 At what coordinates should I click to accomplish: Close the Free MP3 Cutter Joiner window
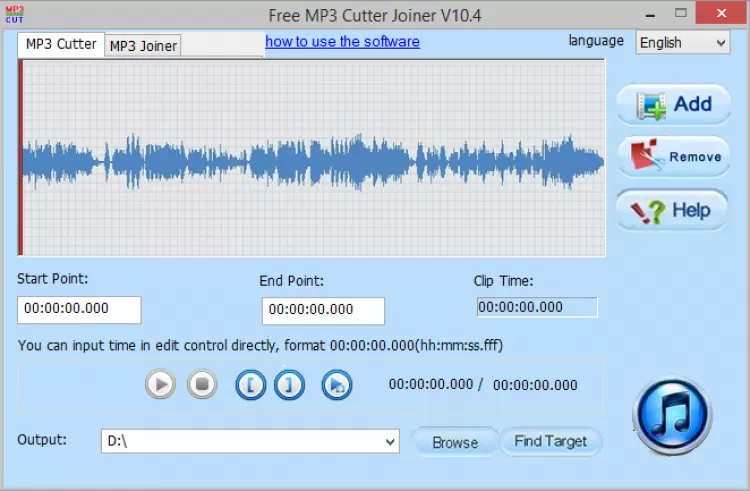click(x=721, y=13)
